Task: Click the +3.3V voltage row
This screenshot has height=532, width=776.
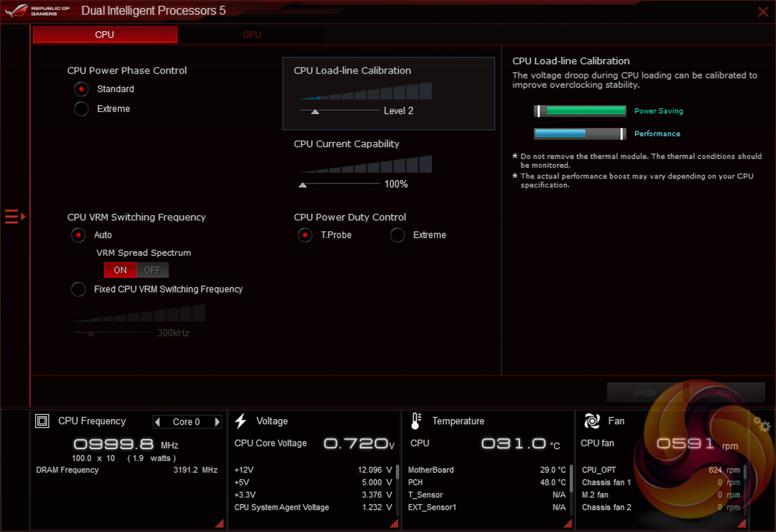Action: tap(313, 495)
